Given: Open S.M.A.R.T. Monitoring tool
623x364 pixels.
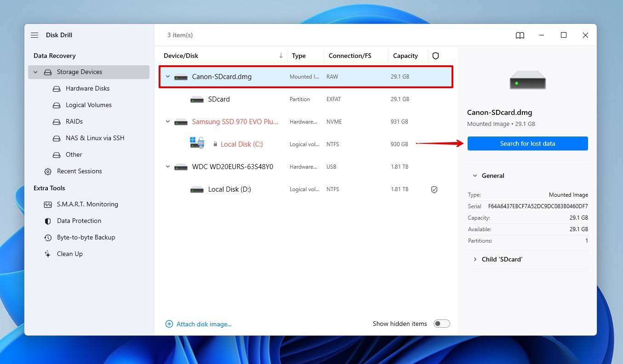Looking at the screenshot, I should point(87,204).
